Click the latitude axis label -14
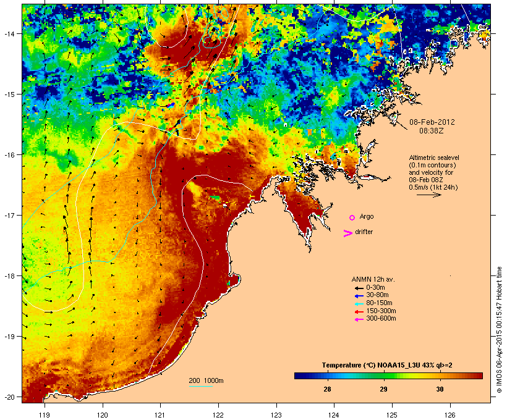This screenshot has height=420, width=507. [9, 34]
